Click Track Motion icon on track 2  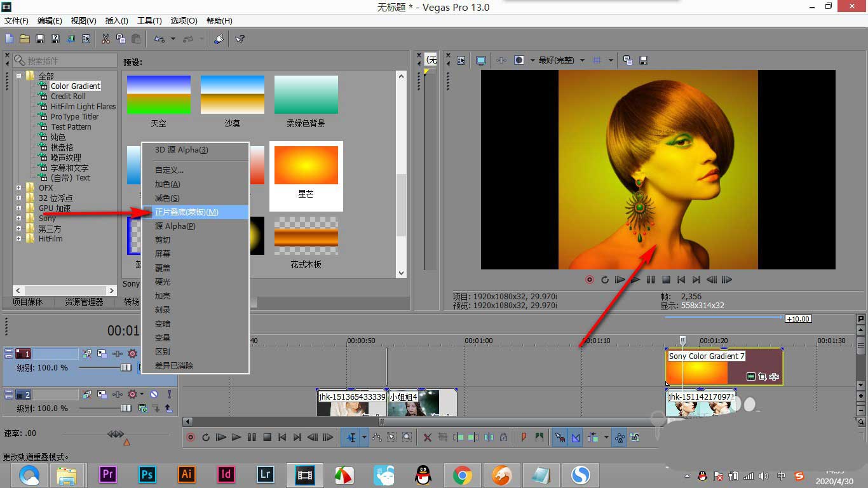(102, 394)
